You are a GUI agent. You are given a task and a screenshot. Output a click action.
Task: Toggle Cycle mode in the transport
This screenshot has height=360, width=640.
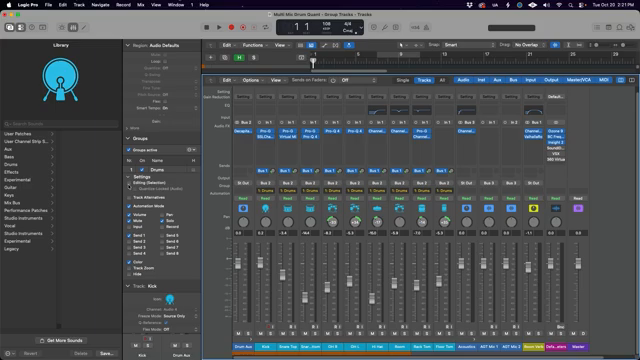coord(266,27)
